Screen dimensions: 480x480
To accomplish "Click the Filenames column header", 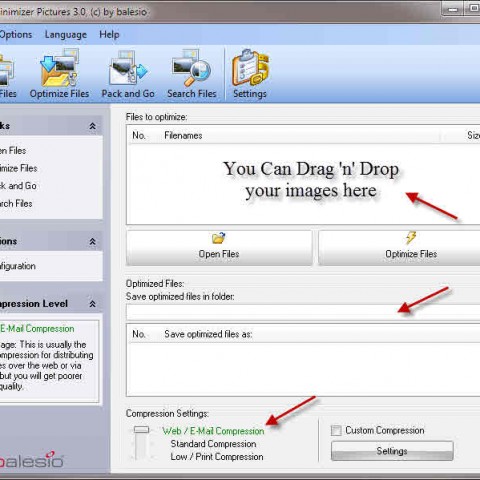I will (183, 135).
